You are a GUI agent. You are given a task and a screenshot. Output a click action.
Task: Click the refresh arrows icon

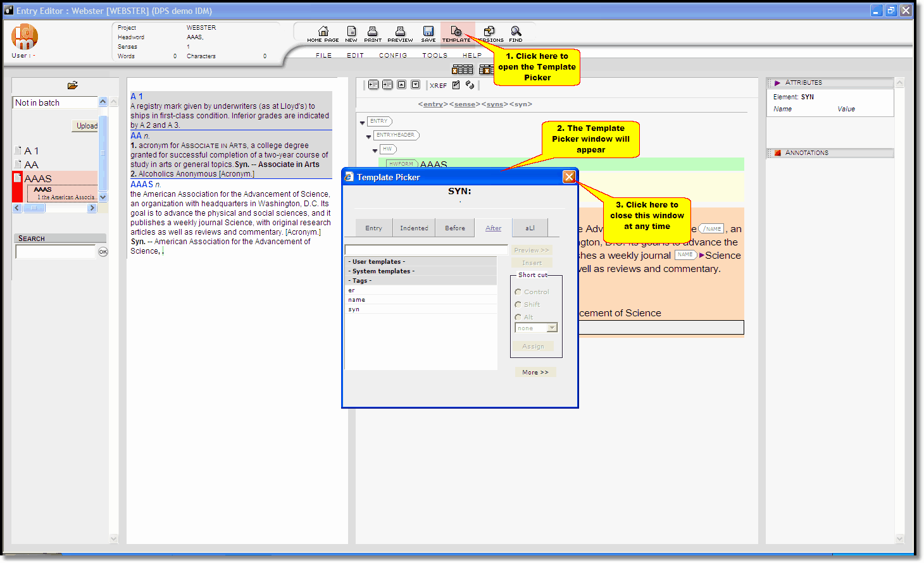[x=470, y=85]
